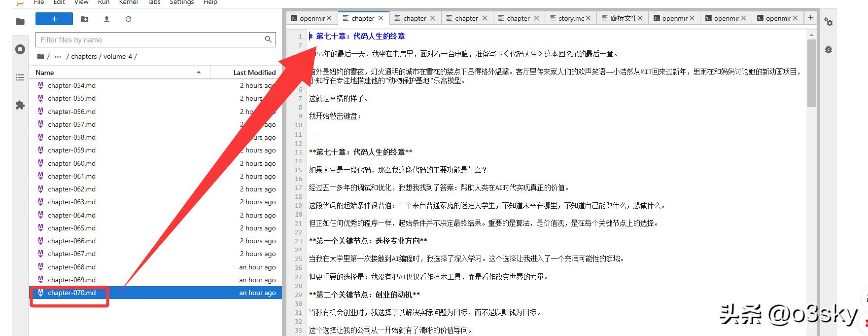Open the debugger bug icon panel
The height and width of the screenshot is (336, 868).
click(x=829, y=49)
